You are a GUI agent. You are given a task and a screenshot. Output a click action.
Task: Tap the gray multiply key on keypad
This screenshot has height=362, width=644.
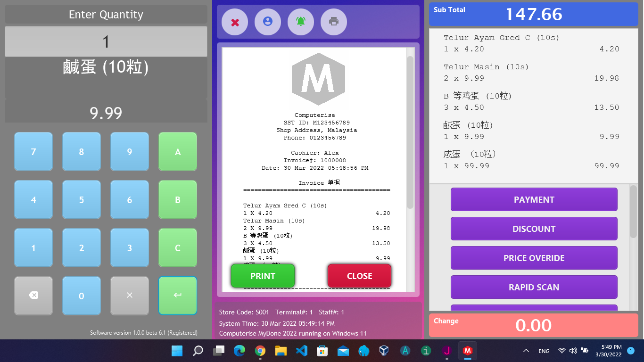(130, 296)
